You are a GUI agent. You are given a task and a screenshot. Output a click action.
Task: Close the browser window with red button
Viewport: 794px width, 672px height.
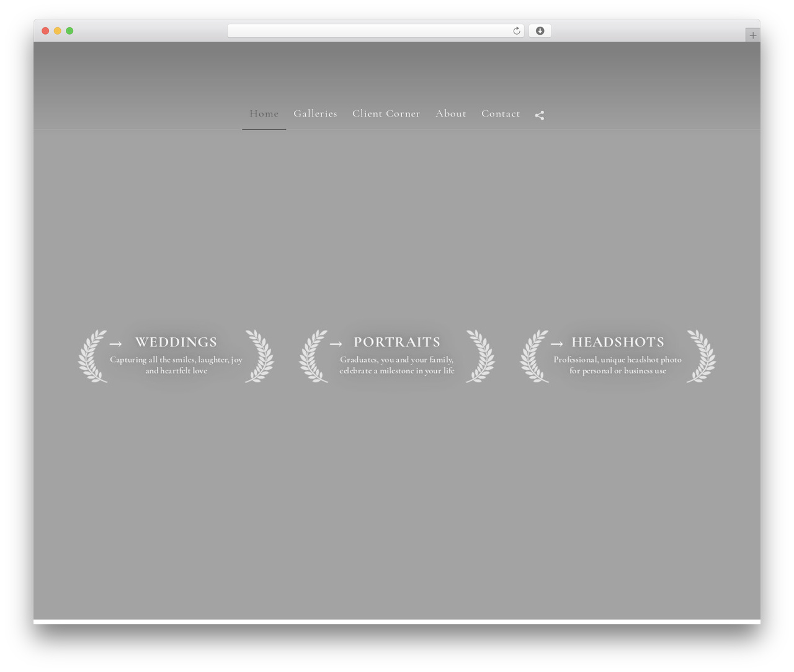click(45, 31)
